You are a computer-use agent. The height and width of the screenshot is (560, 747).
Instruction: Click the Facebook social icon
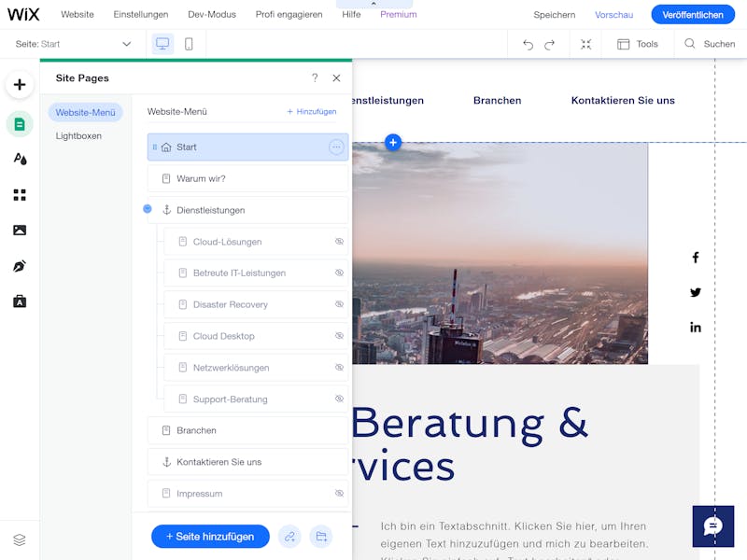pos(696,258)
